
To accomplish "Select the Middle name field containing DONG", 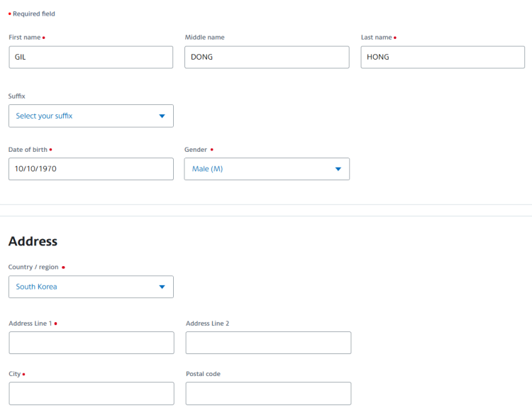I will tap(267, 57).
